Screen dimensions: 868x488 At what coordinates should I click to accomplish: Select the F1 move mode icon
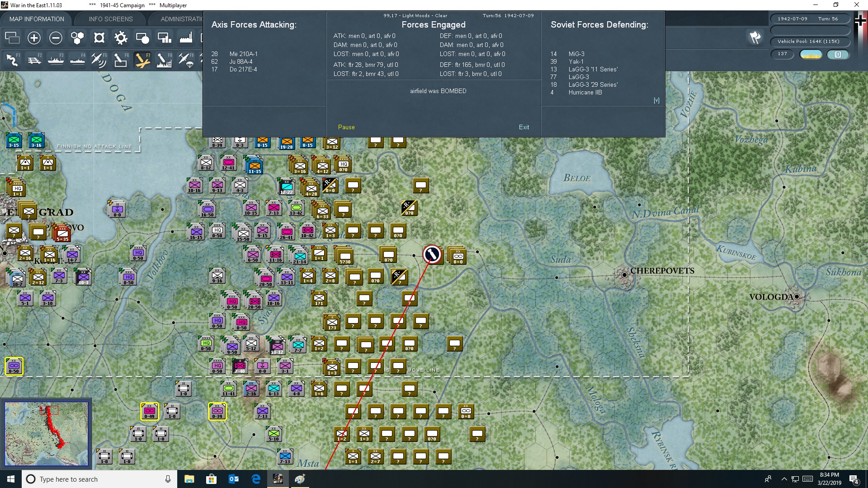(12, 60)
